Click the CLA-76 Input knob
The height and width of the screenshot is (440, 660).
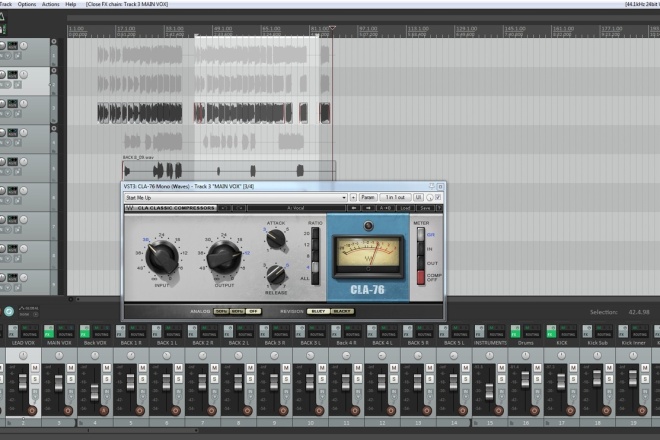click(161, 258)
